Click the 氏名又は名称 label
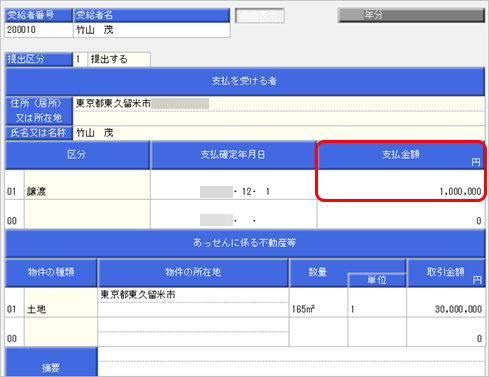Screen dimensions: 489x377 pos(39,133)
